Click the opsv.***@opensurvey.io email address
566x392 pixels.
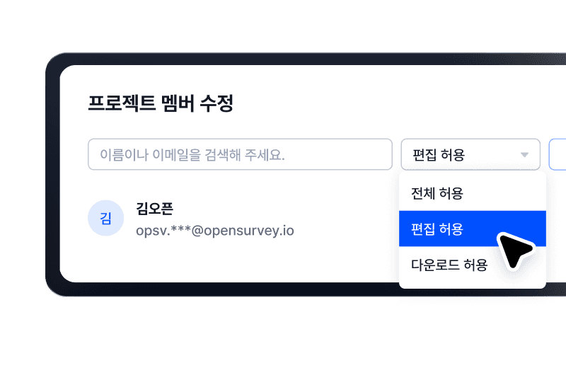(215, 231)
